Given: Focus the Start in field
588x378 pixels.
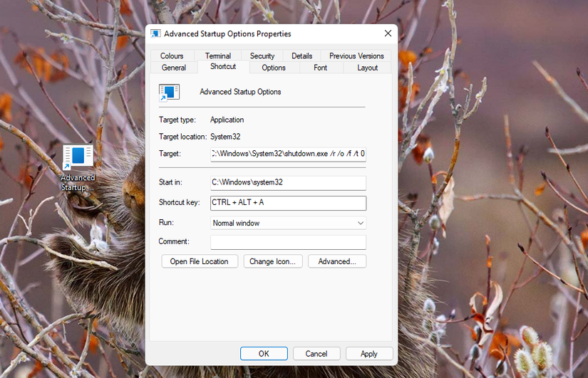Looking at the screenshot, I should tap(288, 183).
